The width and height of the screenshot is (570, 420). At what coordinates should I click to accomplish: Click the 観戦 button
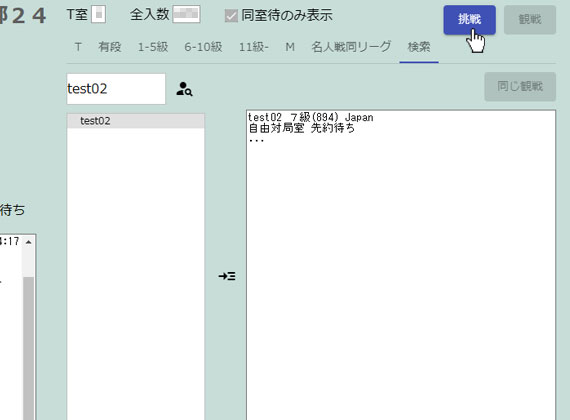(x=530, y=20)
